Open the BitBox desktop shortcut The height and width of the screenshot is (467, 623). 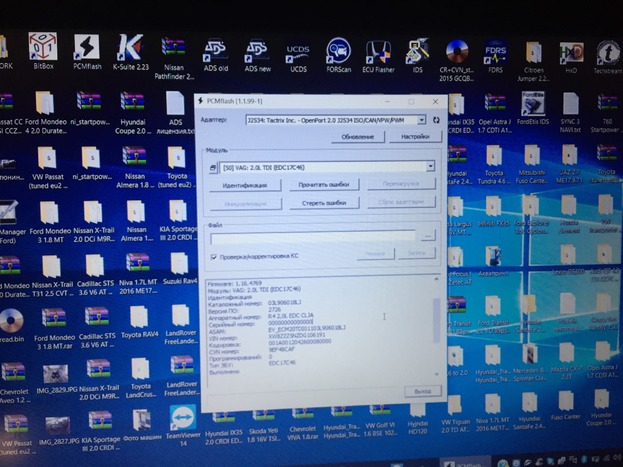[43, 50]
